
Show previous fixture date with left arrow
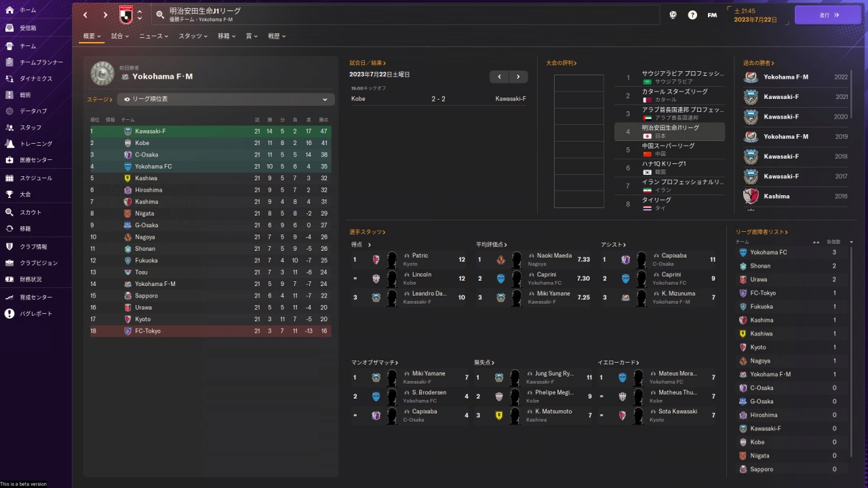click(499, 77)
